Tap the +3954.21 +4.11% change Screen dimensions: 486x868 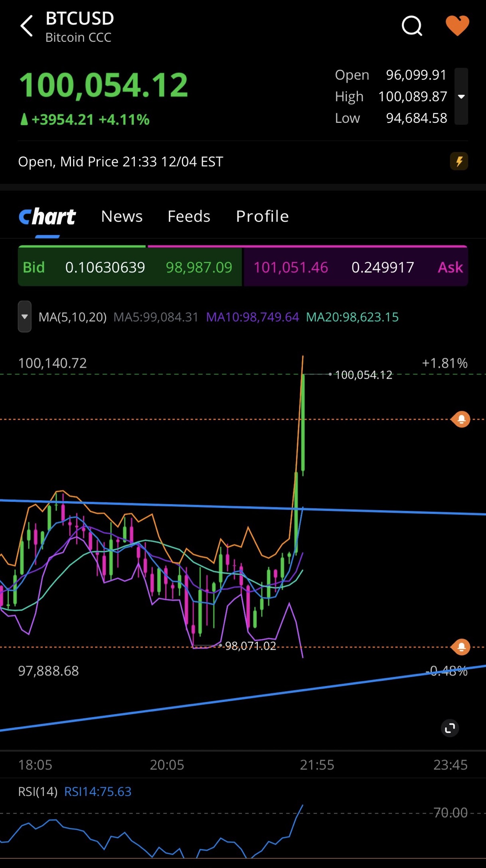pyautogui.click(x=85, y=119)
